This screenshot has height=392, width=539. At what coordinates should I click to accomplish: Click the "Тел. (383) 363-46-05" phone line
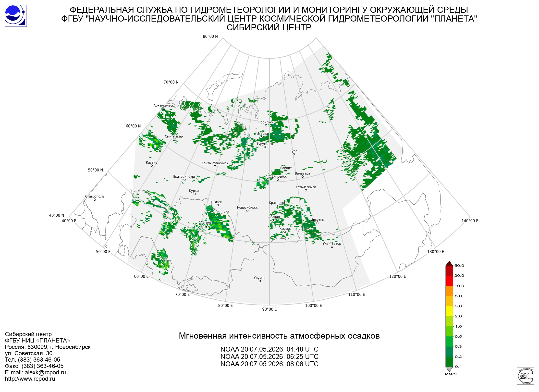pos(32,360)
